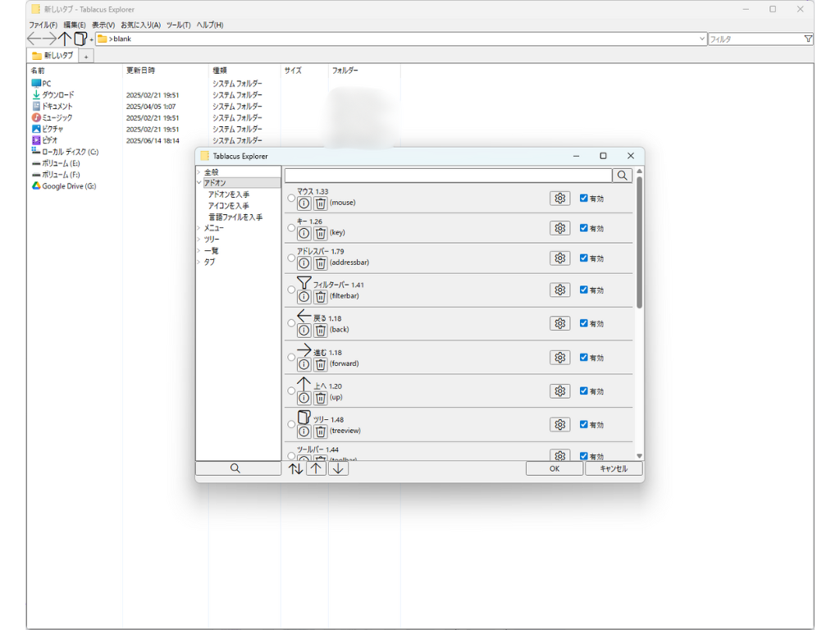Show info for the addressbar add-on
Screen dimensions: 840x630
click(304, 263)
